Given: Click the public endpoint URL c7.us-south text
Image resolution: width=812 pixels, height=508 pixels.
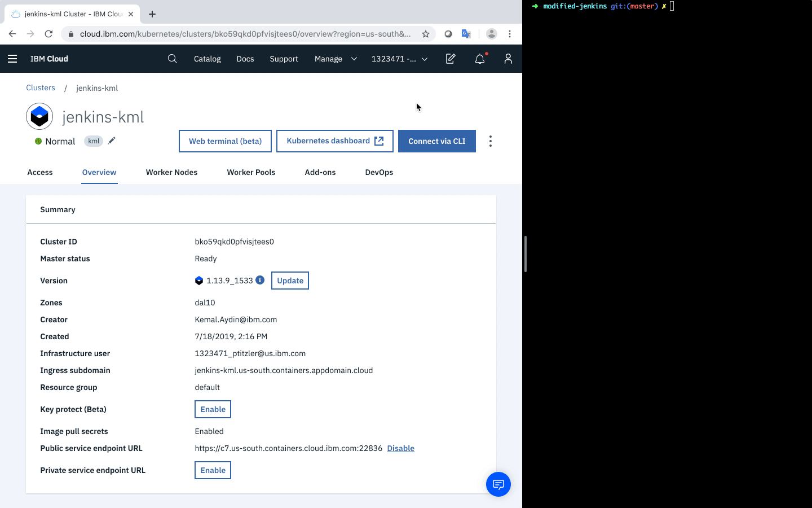Looking at the screenshot, I should pos(289,448).
